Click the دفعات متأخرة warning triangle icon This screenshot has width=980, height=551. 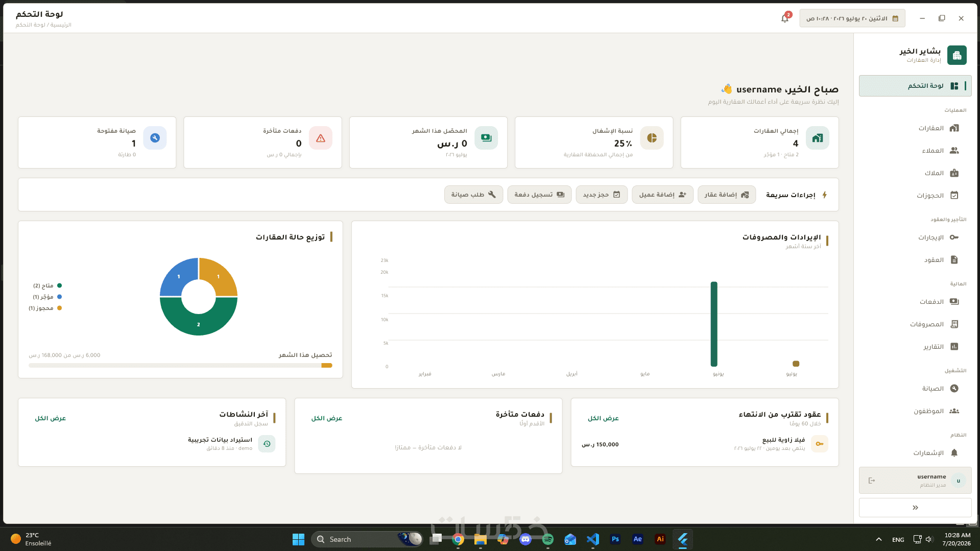(x=321, y=138)
